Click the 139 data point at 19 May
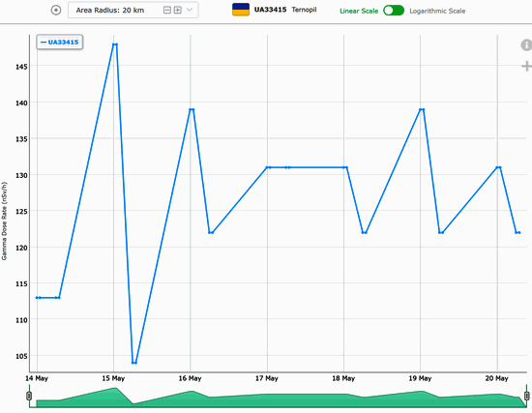Image resolution: width=532 pixels, height=413 pixels. tap(422, 109)
